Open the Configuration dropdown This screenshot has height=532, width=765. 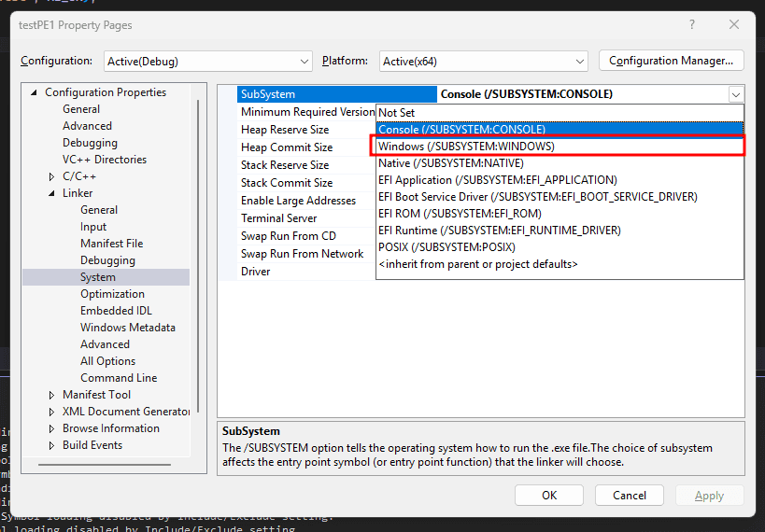[x=207, y=62]
